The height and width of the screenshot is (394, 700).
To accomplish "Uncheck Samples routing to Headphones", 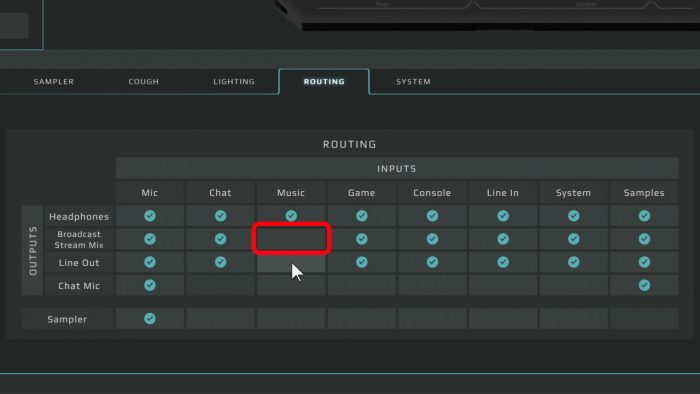I will 644,216.
